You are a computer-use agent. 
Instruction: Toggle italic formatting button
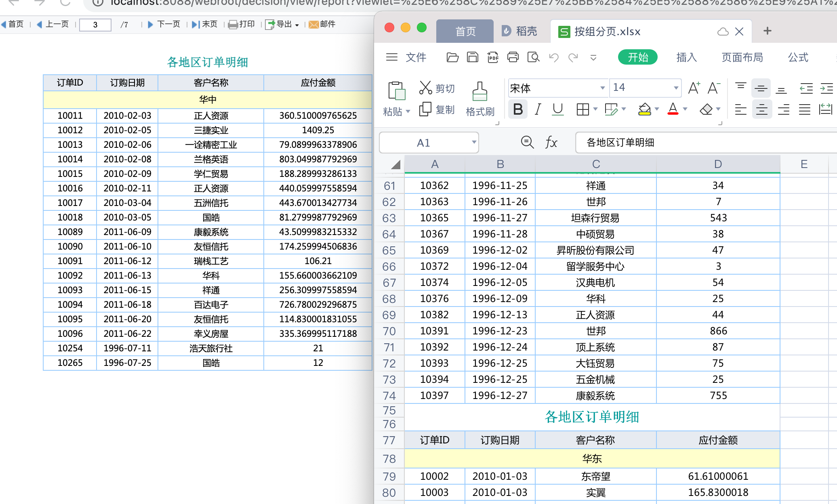pyautogui.click(x=538, y=109)
